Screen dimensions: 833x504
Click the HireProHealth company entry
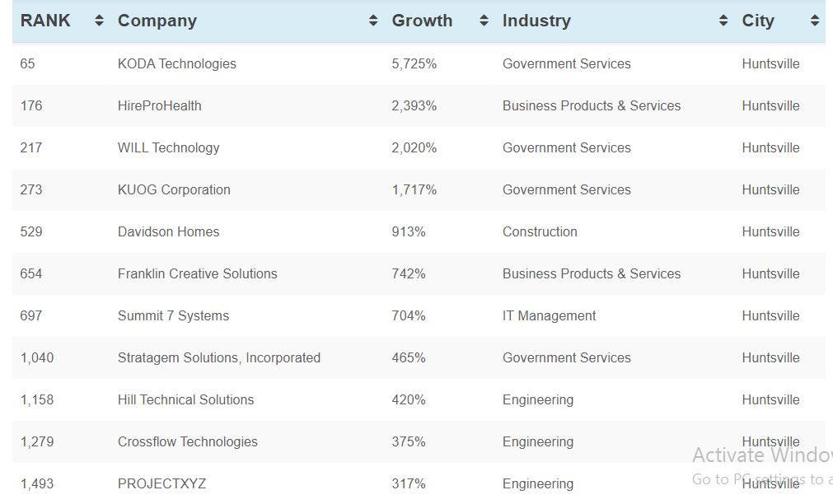click(x=159, y=106)
